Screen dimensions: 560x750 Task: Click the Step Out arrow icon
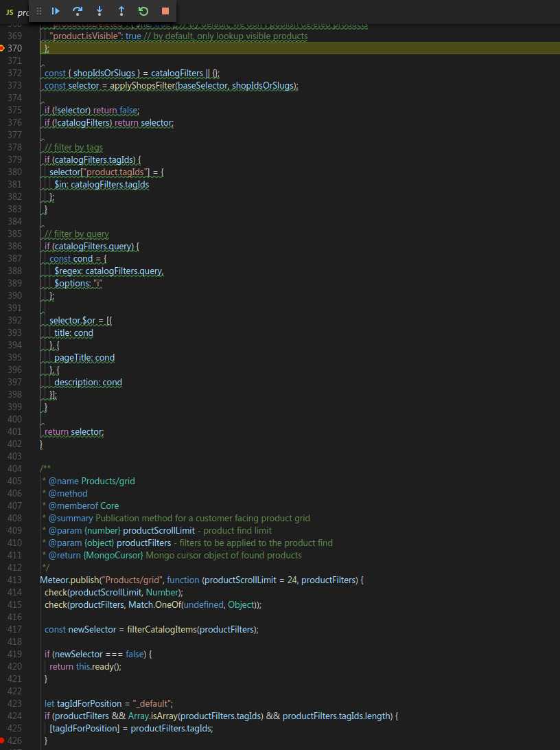tap(121, 11)
